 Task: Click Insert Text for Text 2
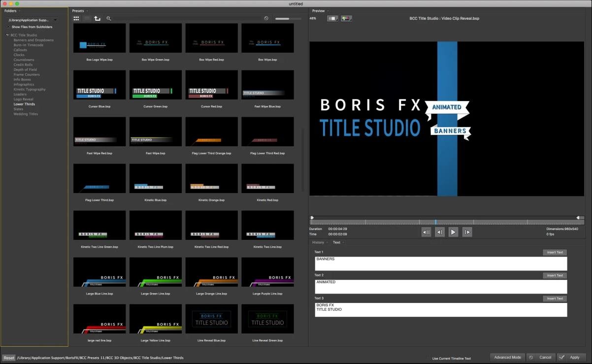[x=555, y=275]
